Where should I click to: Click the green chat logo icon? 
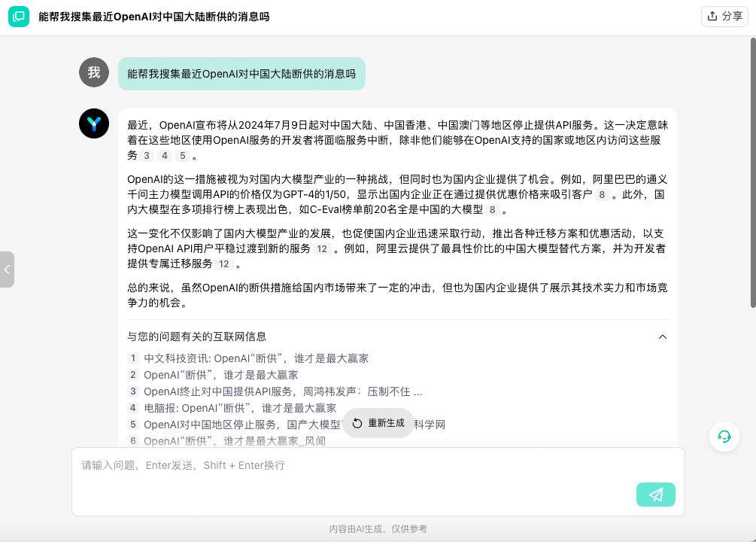click(19, 17)
